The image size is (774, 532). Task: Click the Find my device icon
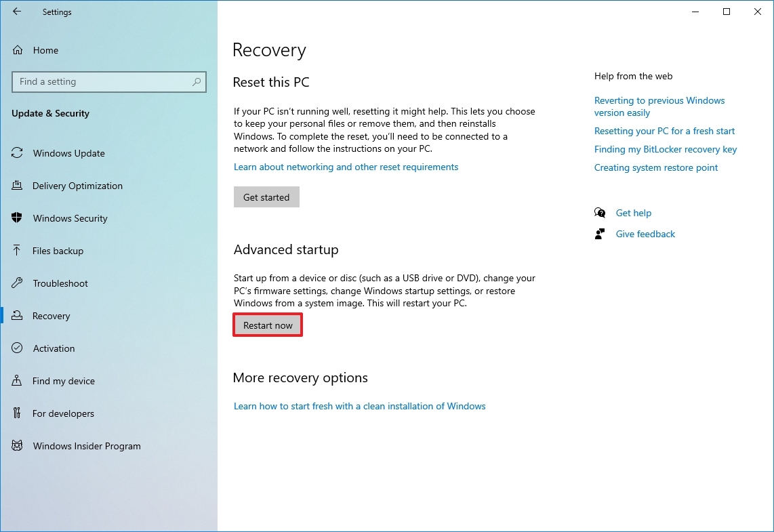tap(17, 380)
